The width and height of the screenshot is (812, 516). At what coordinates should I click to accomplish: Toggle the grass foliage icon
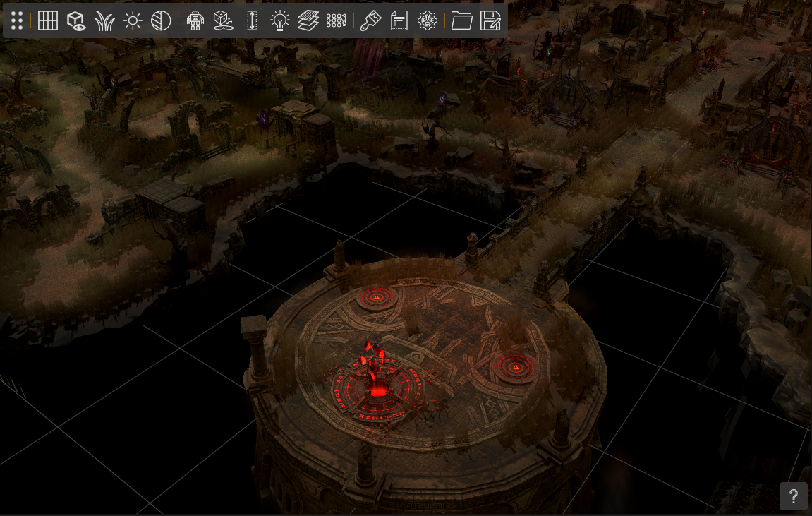point(104,21)
